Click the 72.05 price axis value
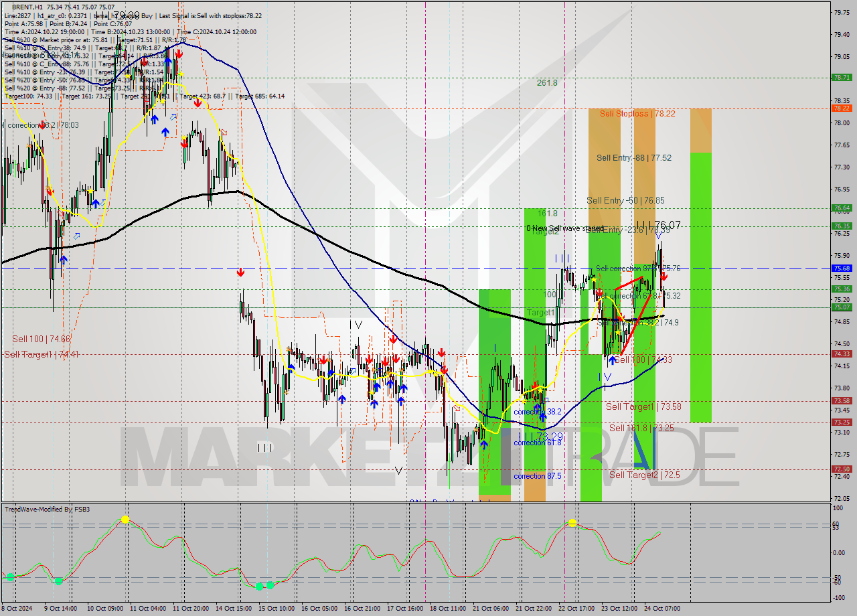857x616 pixels. click(x=842, y=499)
